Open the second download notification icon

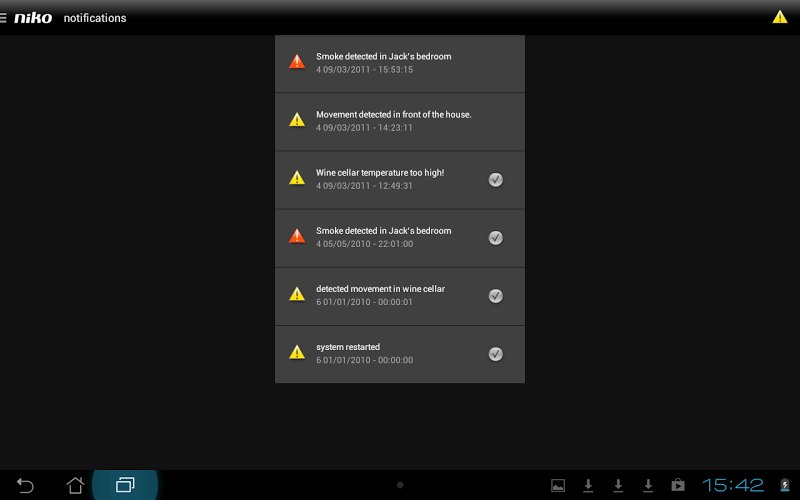point(618,486)
